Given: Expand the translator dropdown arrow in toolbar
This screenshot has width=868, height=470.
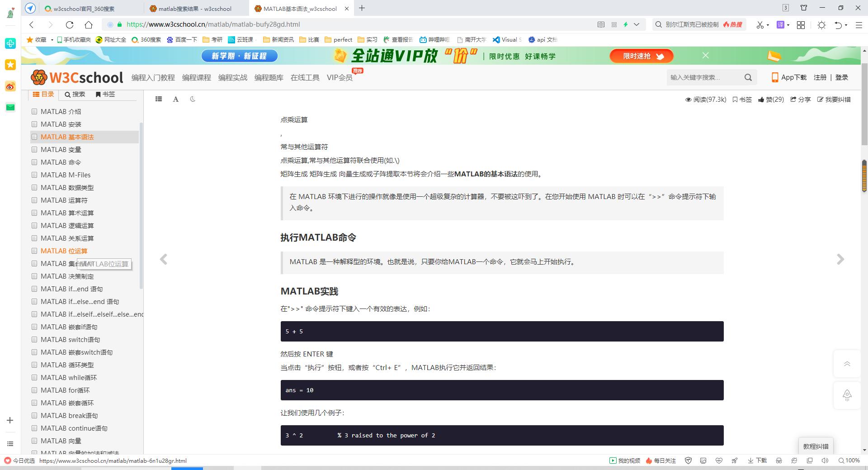Looking at the screenshot, I should (788, 25).
